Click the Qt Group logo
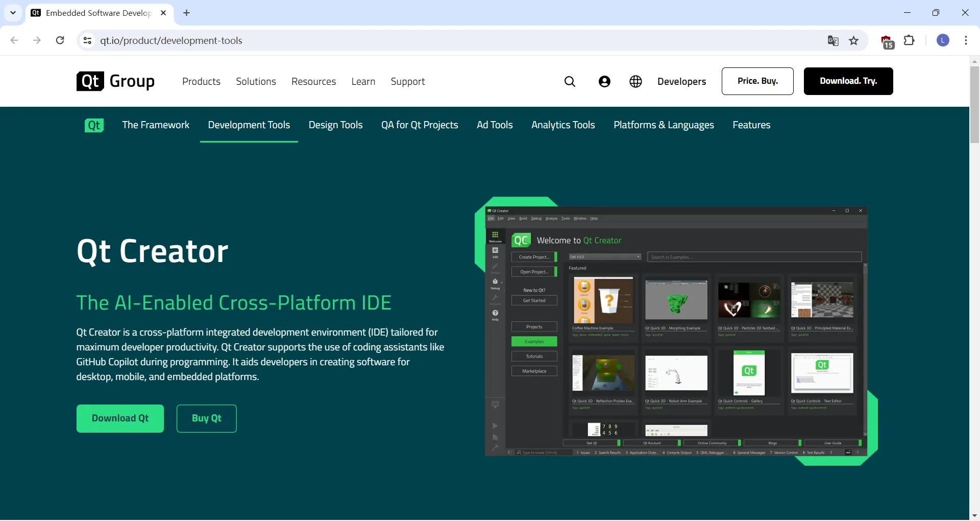This screenshot has width=980, height=521. (115, 81)
